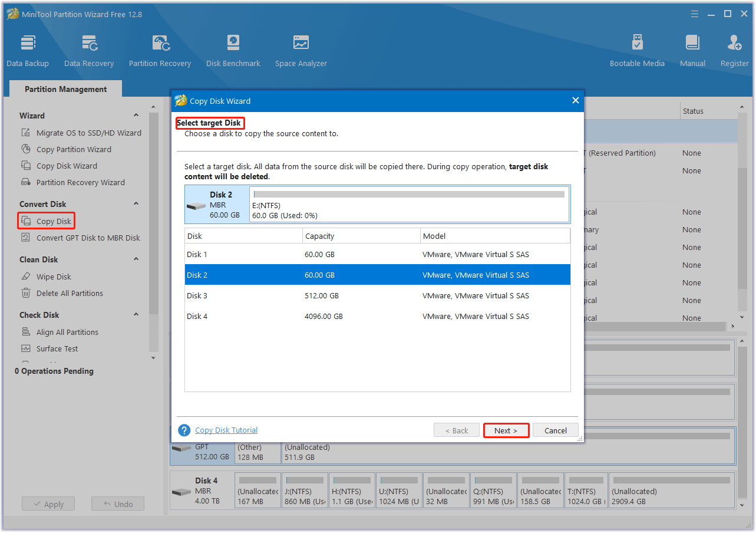Click E:(NTFS) partition bar in wizard preview
This screenshot has width=756, height=533.
[409, 204]
